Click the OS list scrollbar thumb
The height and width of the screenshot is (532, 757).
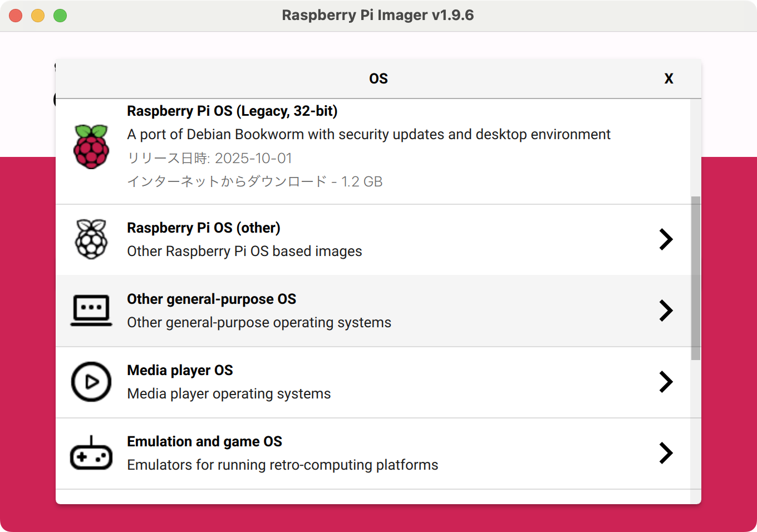[696, 278]
